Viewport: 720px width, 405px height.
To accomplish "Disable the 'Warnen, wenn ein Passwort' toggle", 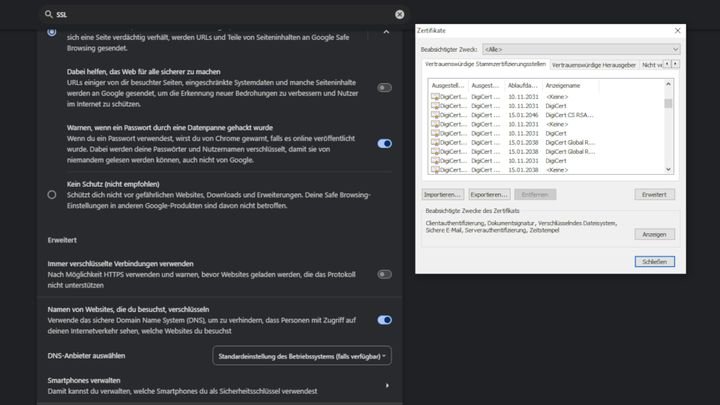I will click(384, 144).
